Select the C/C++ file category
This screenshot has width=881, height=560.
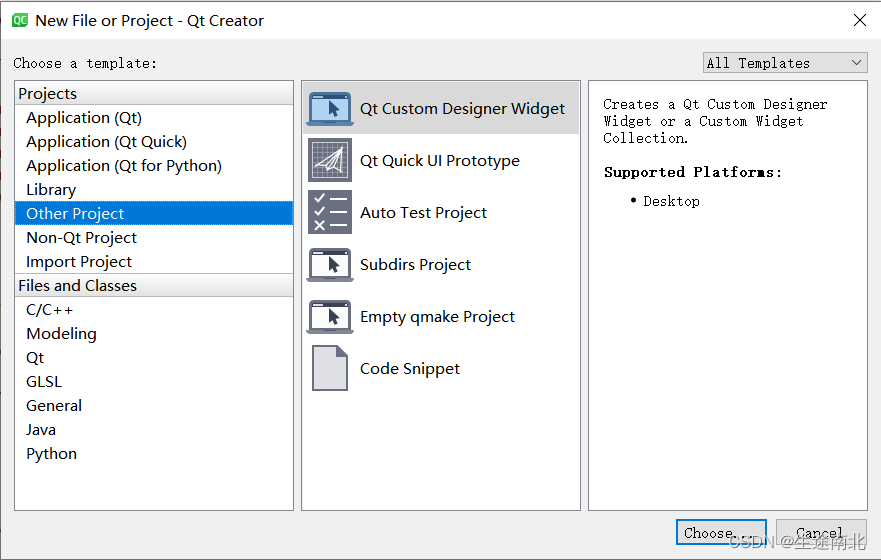(x=154, y=309)
